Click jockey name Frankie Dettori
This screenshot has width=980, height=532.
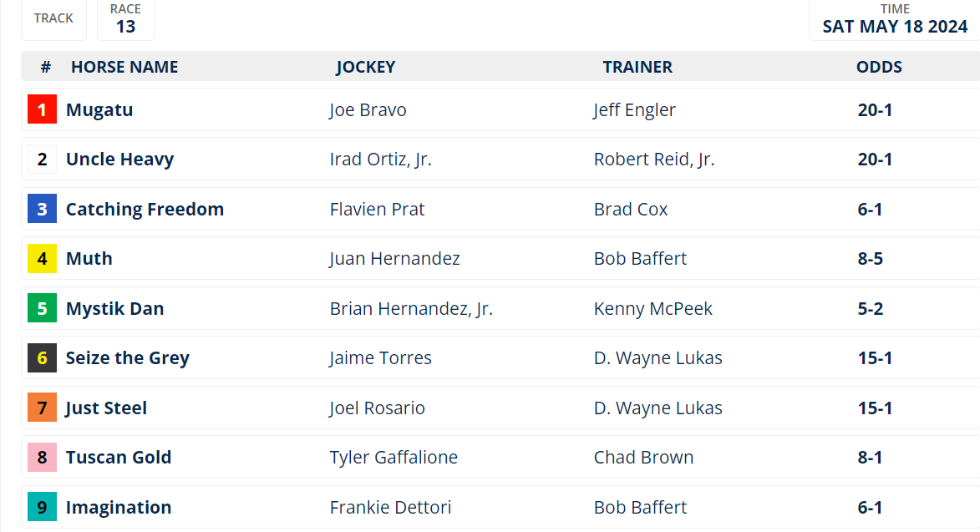(389, 507)
